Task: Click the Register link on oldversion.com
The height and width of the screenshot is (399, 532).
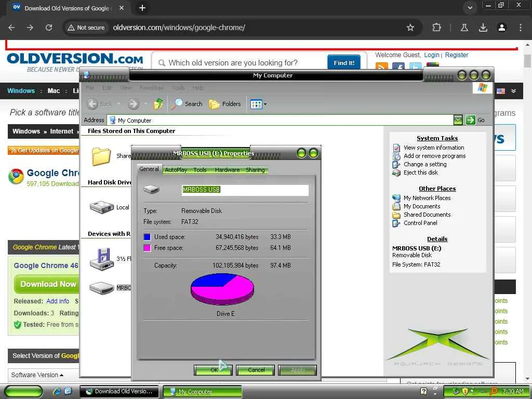Action: [456, 55]
